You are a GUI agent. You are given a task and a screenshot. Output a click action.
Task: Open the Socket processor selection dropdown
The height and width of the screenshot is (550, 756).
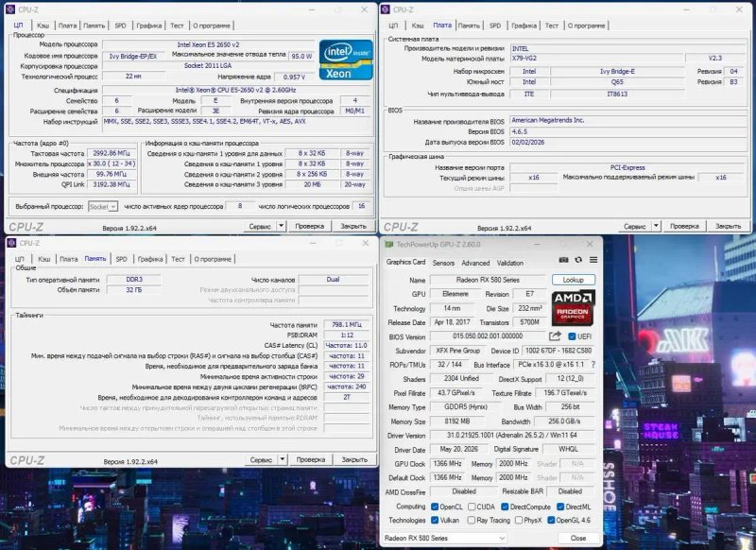tap(103, 207)
